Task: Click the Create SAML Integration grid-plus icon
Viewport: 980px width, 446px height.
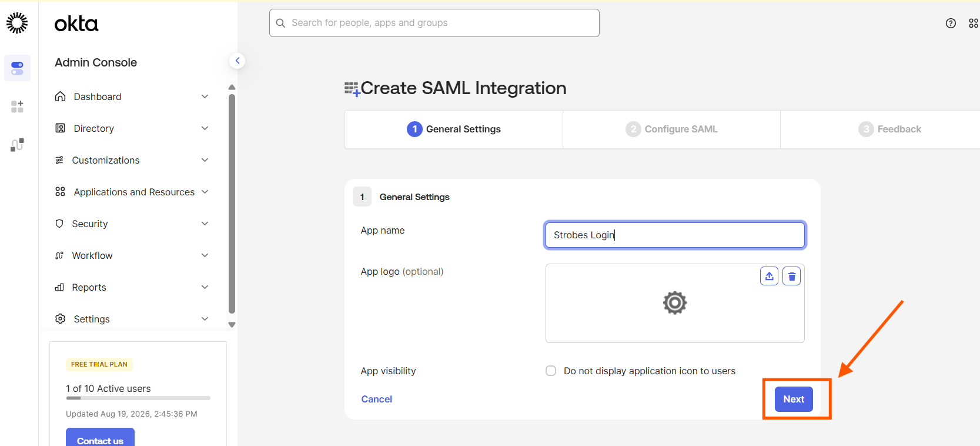Action: [x=352, y=89]
